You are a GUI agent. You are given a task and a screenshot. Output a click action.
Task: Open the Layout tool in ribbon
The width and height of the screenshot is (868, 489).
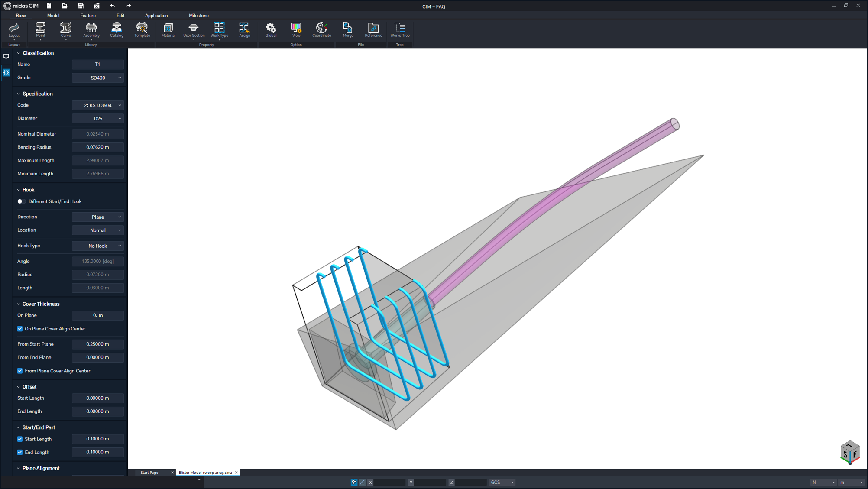[14, 30]
